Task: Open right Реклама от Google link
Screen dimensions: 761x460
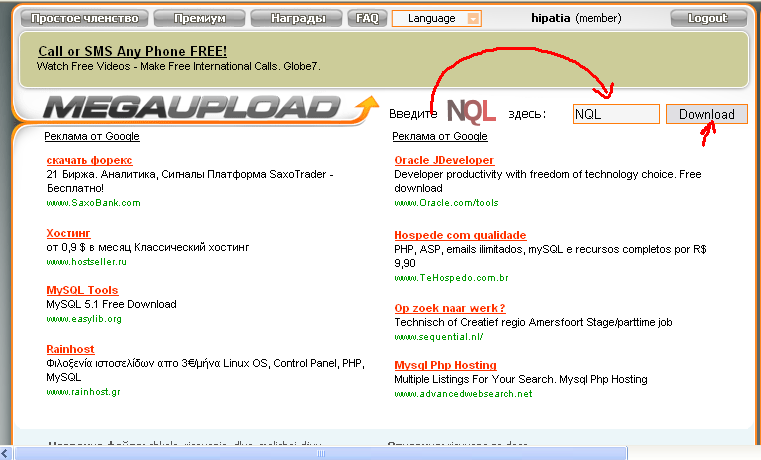Action: point(440,136)
